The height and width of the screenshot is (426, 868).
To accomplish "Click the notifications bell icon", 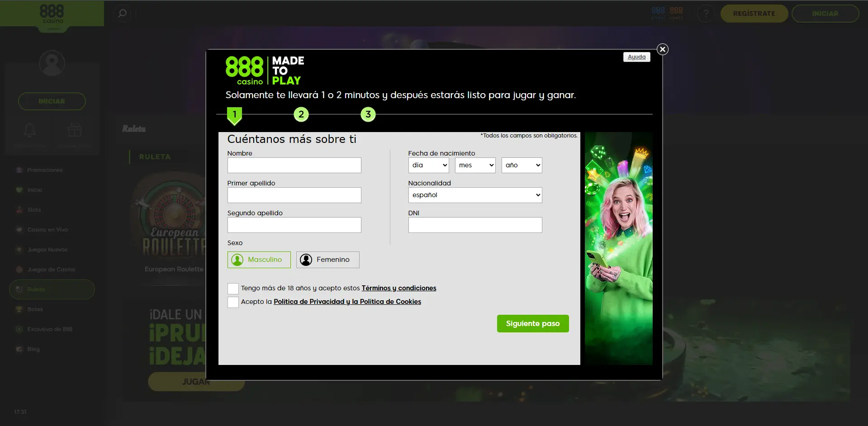I will click(29, 130).
